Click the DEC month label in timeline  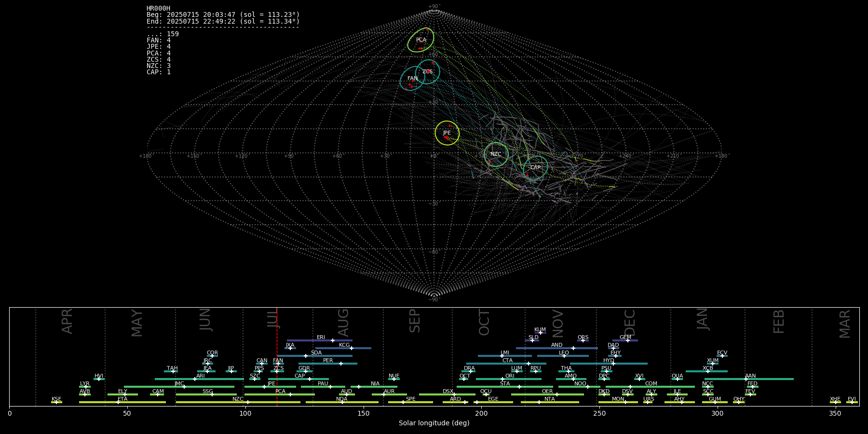pos(630,323)
